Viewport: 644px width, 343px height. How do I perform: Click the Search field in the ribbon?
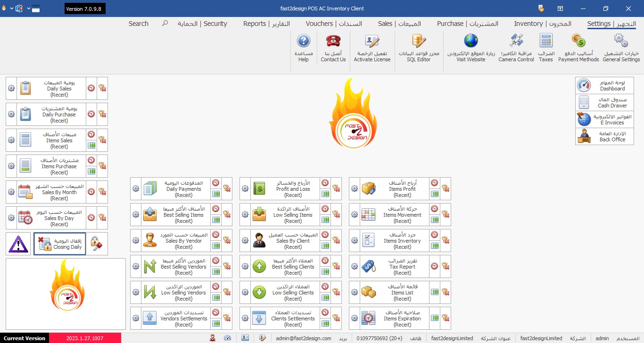click(139, 24)
